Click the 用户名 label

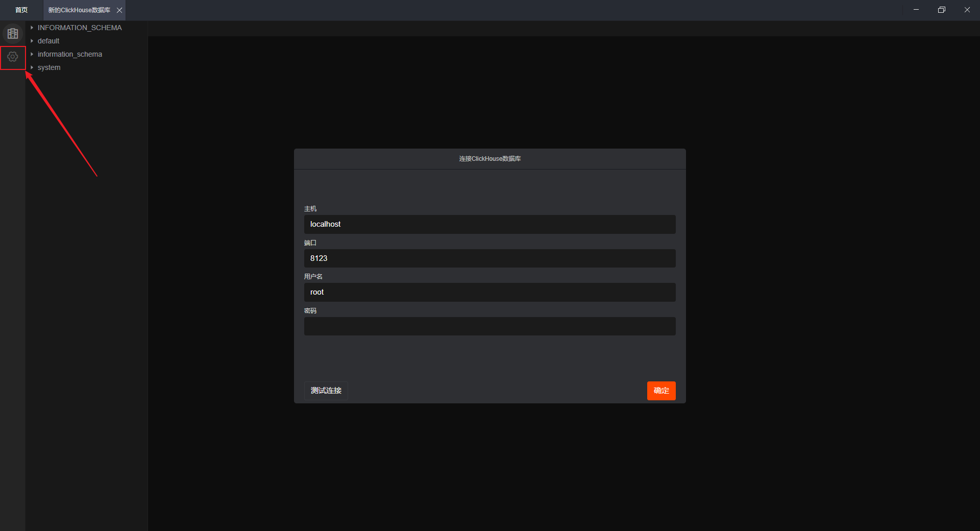[x=313, y=277]
